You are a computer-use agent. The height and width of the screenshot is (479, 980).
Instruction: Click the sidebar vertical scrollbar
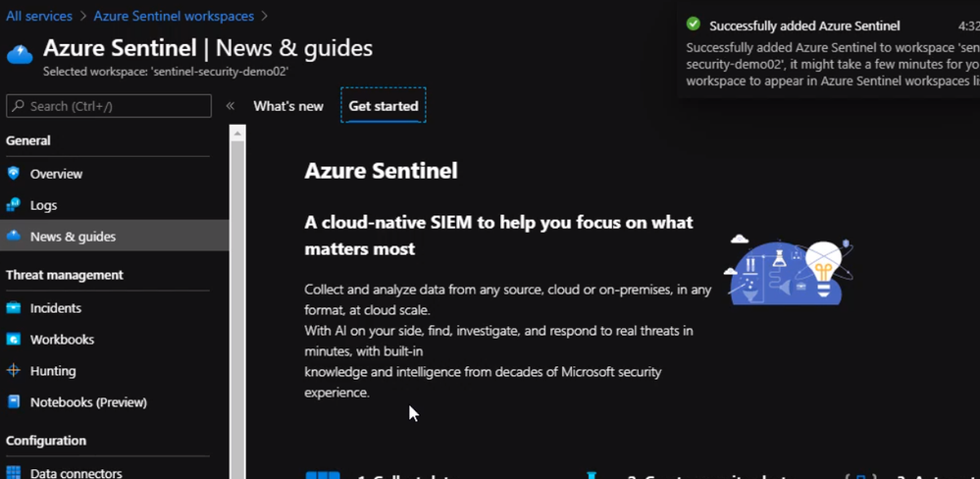pos(237,294)
